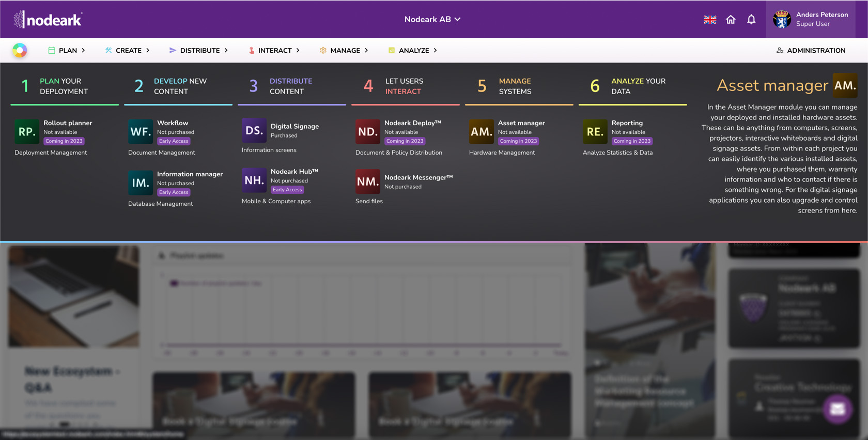868x440 pixels.
Task: Expand the Plan menu chevron
Action: click(83, 50)
